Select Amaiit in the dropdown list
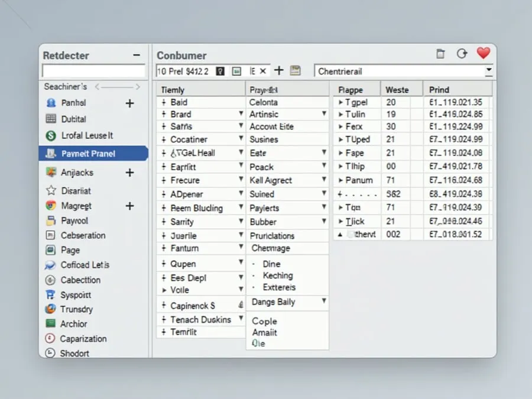The width and height of the screenshot is (532, 399). coord(265,332)
